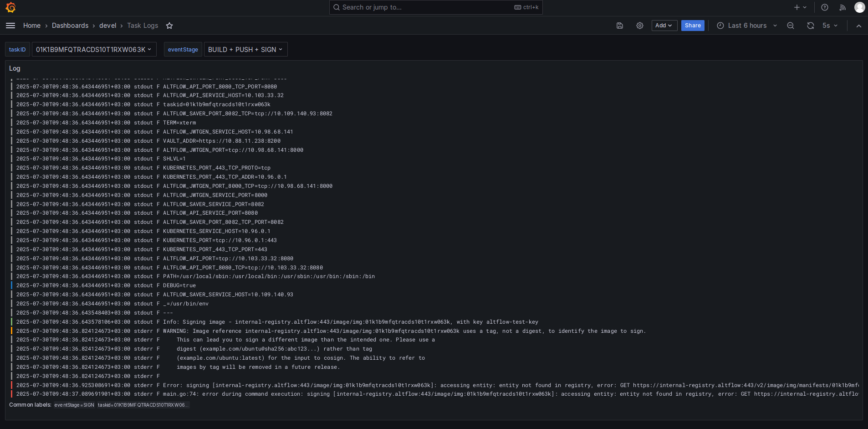Save dashboard using the disk icon
The height and width of the screenshot is (429, 868).
coord(620,26)
